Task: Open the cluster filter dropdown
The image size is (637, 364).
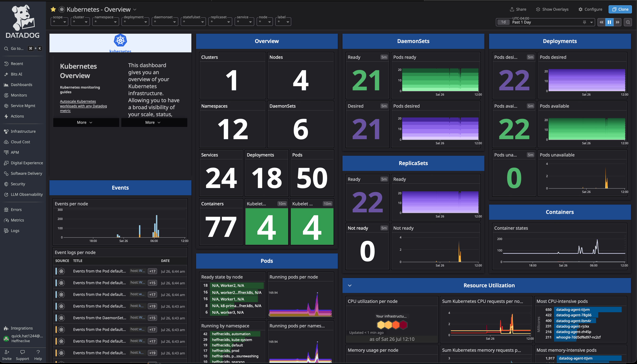Action: [80, 22]
